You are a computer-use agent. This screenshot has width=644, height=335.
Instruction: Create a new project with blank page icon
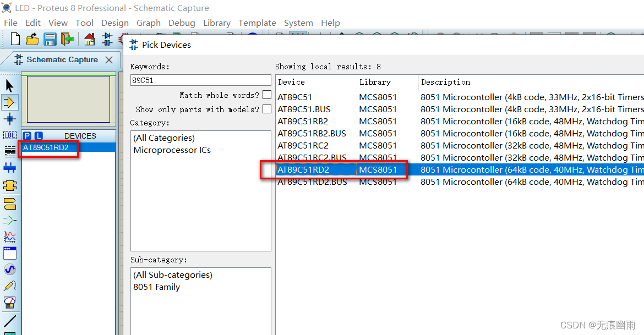(x=15, y=39)
